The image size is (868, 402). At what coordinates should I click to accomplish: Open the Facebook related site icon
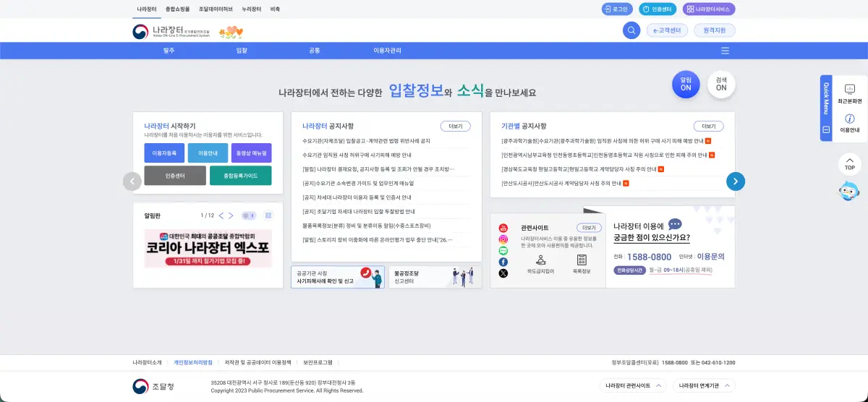pos(503,262)
